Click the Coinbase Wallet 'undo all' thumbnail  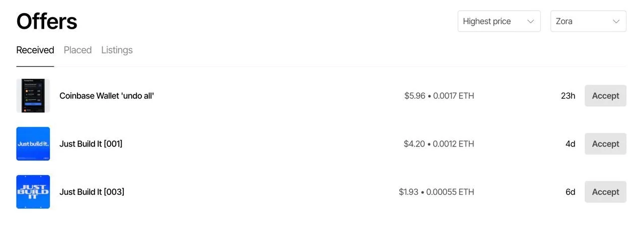33,96
